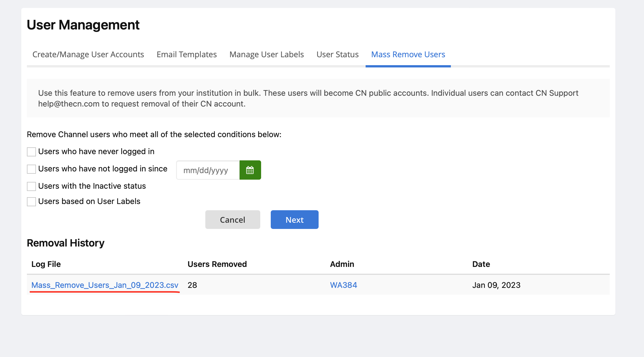The image size is (644, 357).
Task: Enable 'Users with the Inactive status' checkbox
Action: tap(31, 186)
